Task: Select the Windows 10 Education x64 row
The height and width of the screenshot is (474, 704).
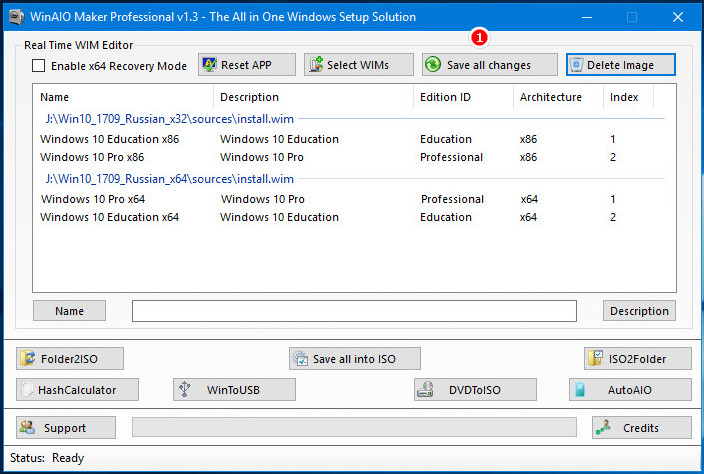Action: [x=354, y=217]
